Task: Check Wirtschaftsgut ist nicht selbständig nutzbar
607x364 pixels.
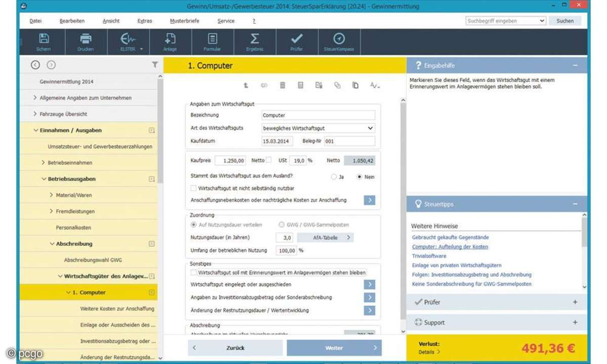Action: 193,188
